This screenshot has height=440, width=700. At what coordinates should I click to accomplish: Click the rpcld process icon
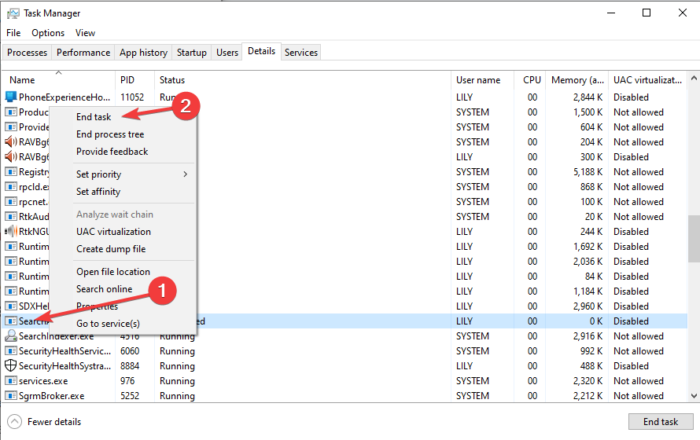coord(11,187)
